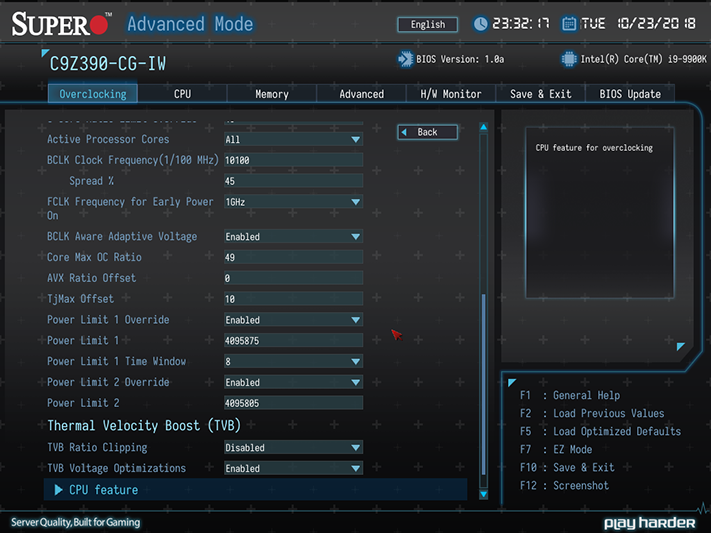The width and height of the screenshot is (711, 533).
Task: Open the H/W Monitor tab
Action: pyautogui.click(x=451, y=94)
